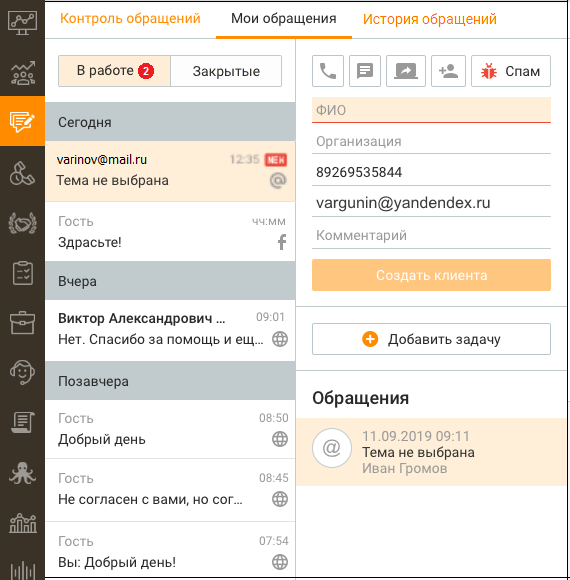The image size is (570, 580).
Task: Open the scroll document sidebar icon
Action: click(22, 422)
